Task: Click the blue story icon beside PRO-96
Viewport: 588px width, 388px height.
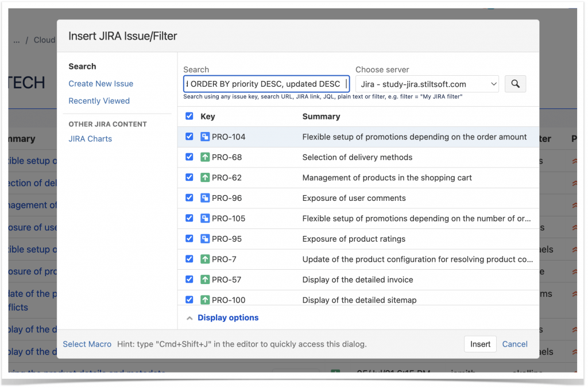Action: click(206, 197)
